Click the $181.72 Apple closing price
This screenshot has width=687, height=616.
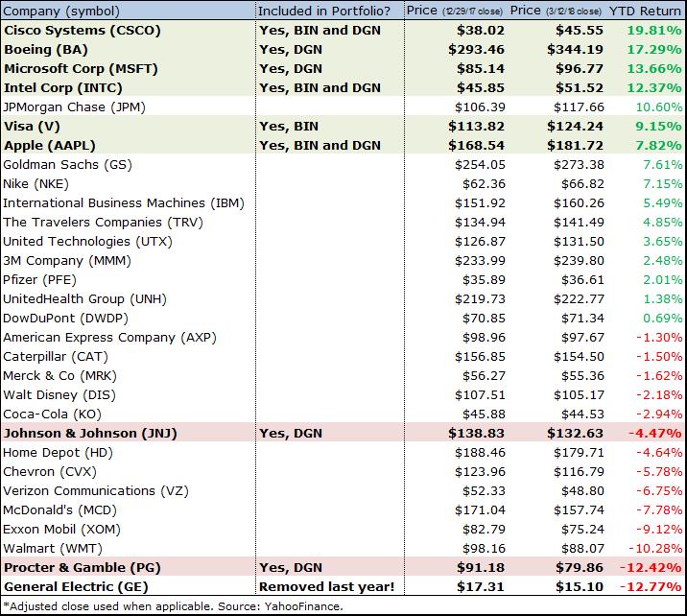tap(576, 146)
